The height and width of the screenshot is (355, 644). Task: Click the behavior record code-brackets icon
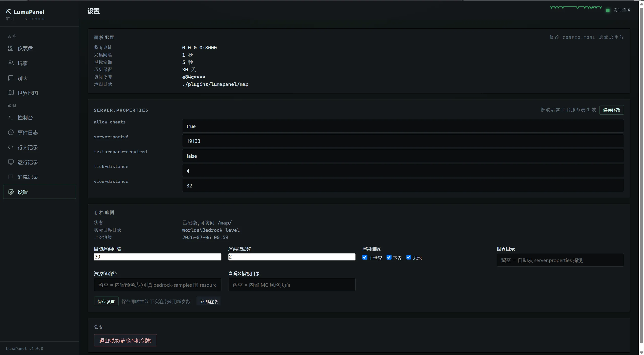[x=11, y=147]
